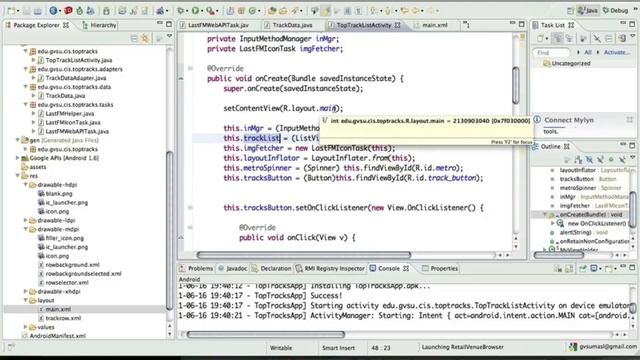The height and width of the screenshot is (360, 640).
Task: Click the All filter link in Task List
Action: (588, 52)
